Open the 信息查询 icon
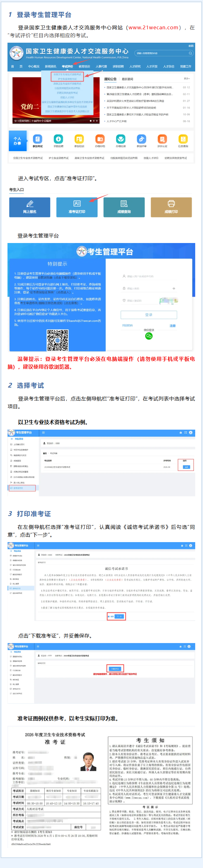203x868 pixels. 183,139
